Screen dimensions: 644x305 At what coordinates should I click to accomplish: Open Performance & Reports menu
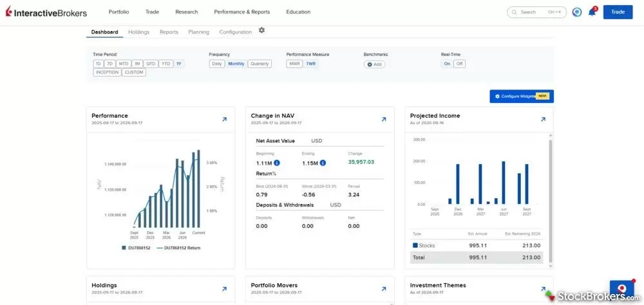point(242,12)
